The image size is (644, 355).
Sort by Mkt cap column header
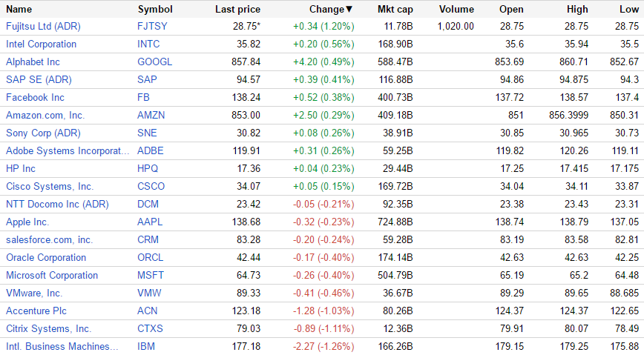[x=394, y=10]
